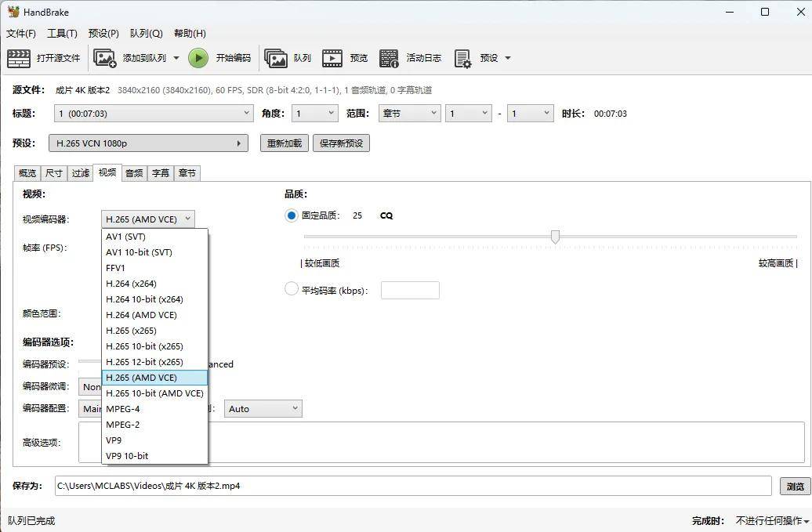The height and width of the screenshot is (532, 812).
Task: Click the 预设 document gear icon
Action: click(462, 59)
